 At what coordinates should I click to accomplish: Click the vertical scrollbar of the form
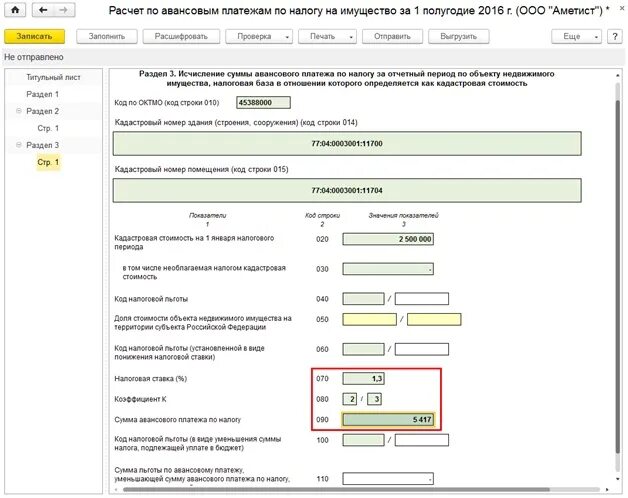point(618,276)
